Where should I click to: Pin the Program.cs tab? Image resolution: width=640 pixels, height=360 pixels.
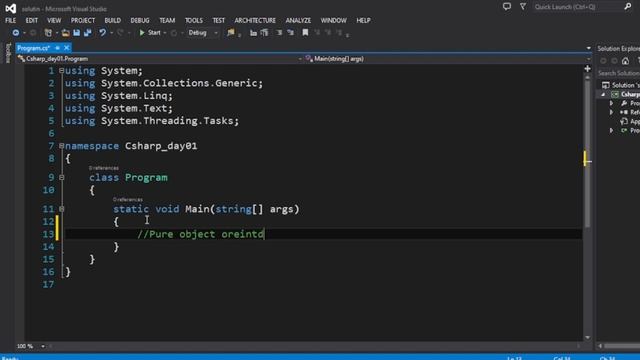click(x=58, y=48)
